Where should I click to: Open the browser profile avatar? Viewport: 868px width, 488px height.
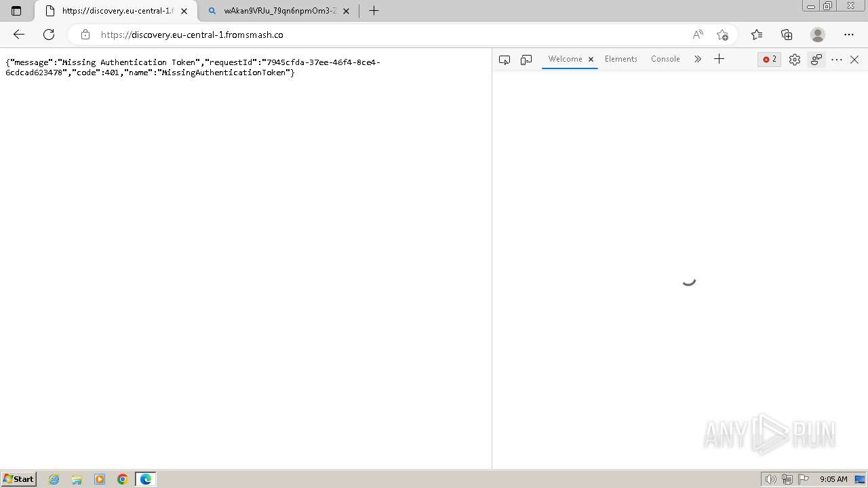818,35
